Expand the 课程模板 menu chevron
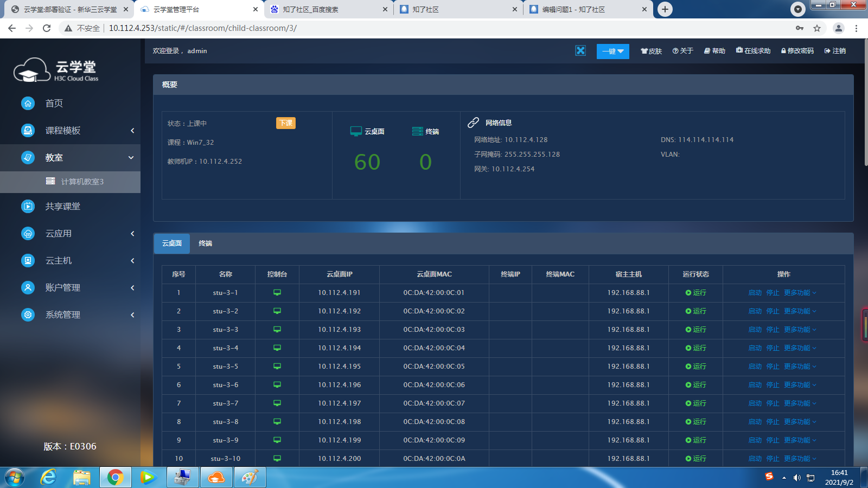The height and width of the screenshot is (488, 868). (132, 131)
